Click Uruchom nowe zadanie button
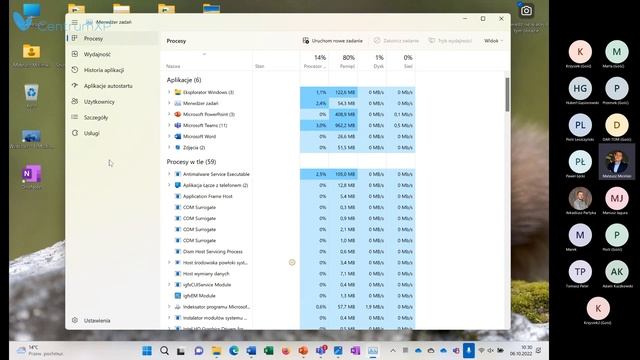640x360 pixels. click(333, 41)
